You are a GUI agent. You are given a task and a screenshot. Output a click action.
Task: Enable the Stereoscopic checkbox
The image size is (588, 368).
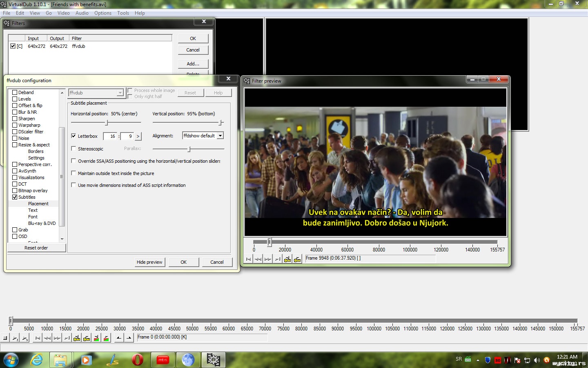click(73, 149)
